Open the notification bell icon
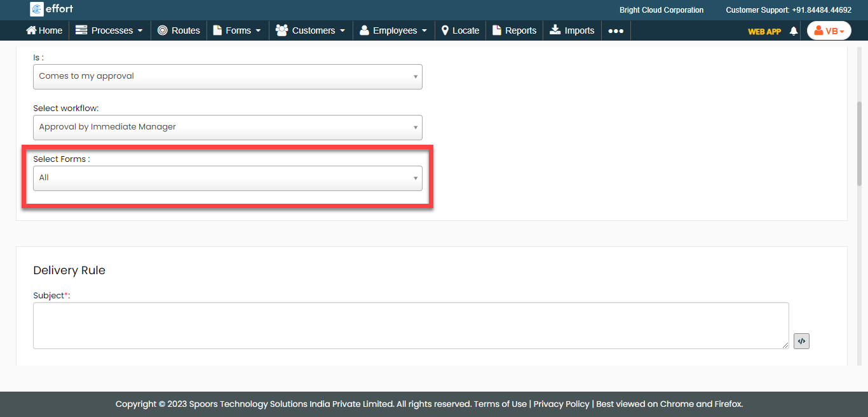 pyautogui.click(x=793, y=31)
